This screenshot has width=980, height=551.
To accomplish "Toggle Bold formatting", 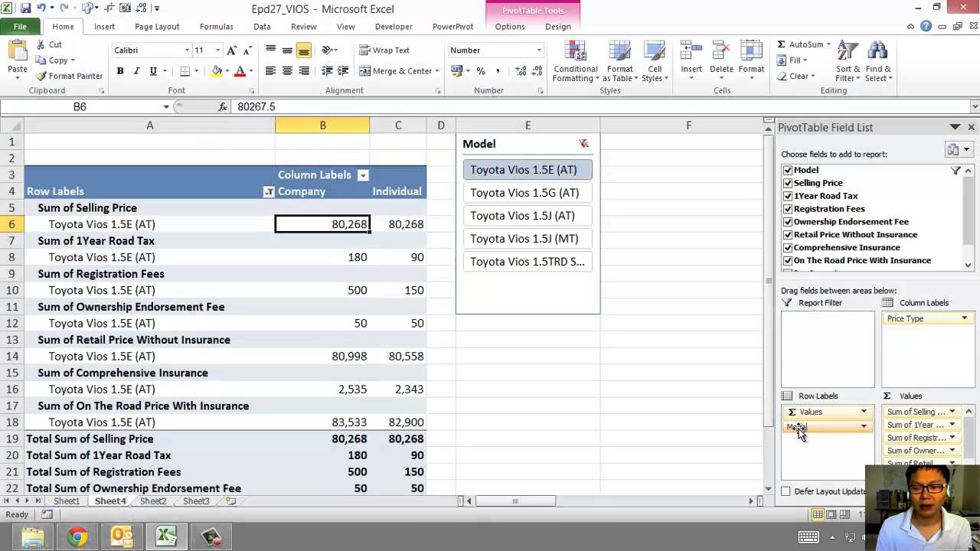I will pyautogui.click(x=120, y=71).
